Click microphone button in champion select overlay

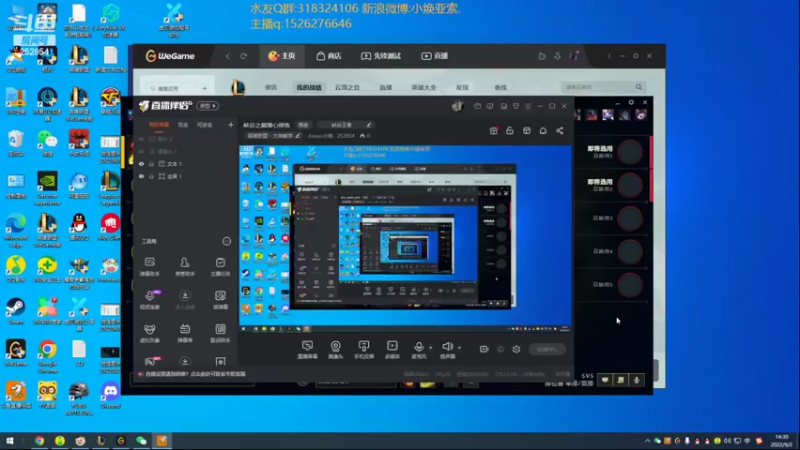click(637, 380)
